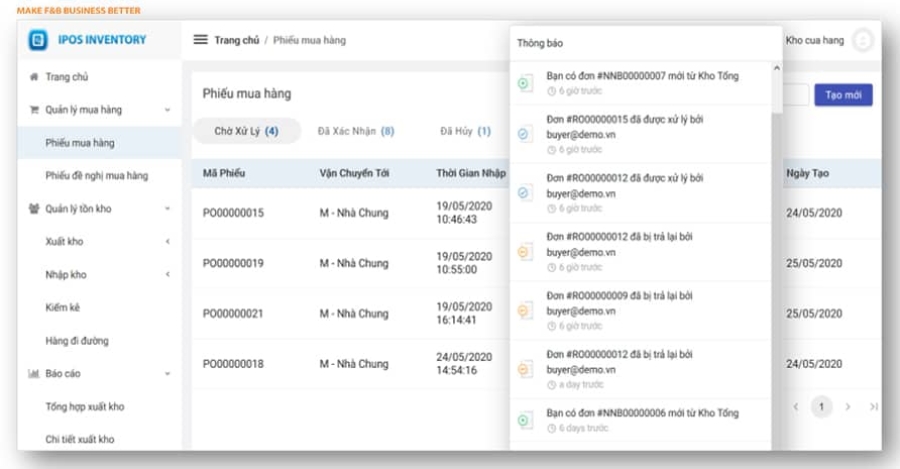Open notification about order #NNB00000007
The width and height of the screenshot is (900, 469).
click(x=641, y=83)
